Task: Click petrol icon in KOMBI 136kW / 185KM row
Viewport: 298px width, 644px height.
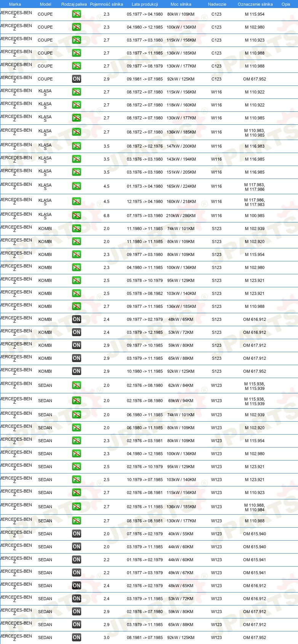Action: (x=77, y=306)
